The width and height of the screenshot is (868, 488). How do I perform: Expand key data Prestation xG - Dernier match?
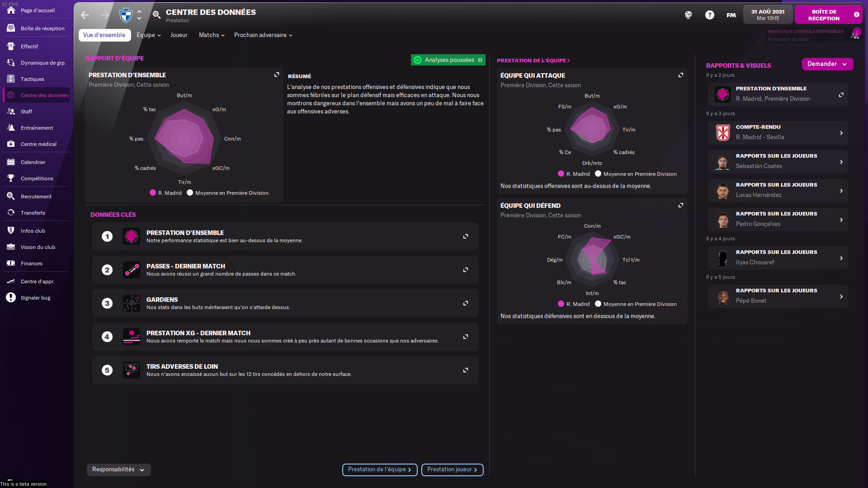(466, 337)
